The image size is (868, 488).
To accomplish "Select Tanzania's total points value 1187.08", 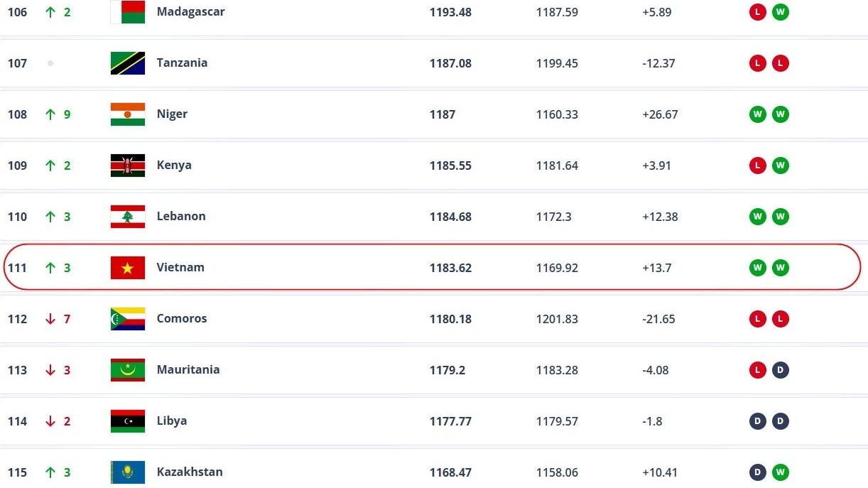I will [450, 63].
